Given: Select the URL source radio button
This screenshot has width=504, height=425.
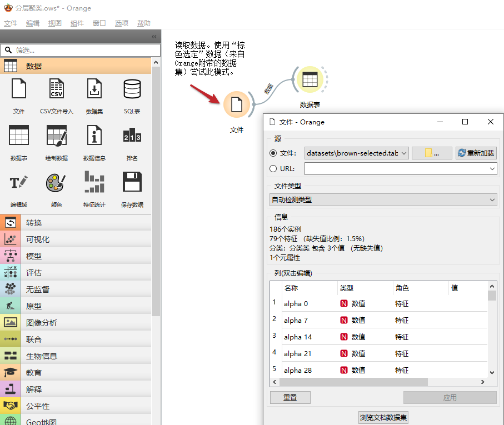Looking at the screenshot, I should pos(273,169).
